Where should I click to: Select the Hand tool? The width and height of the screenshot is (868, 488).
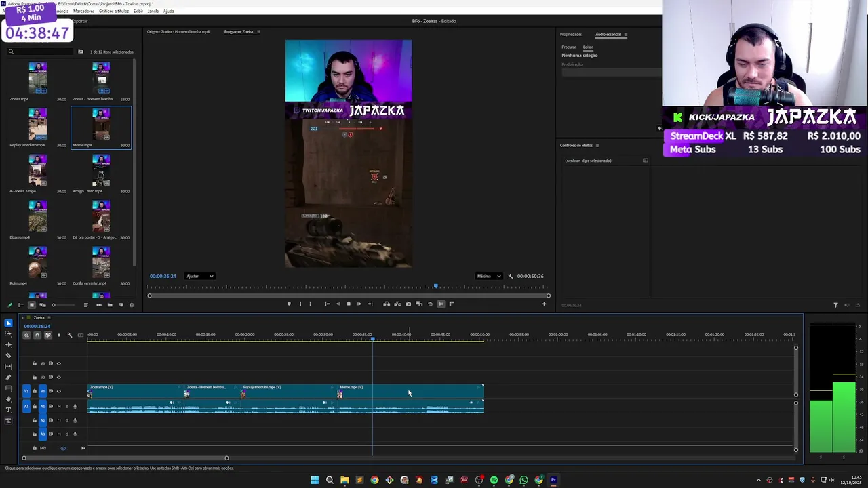click(x=8, y=399)
